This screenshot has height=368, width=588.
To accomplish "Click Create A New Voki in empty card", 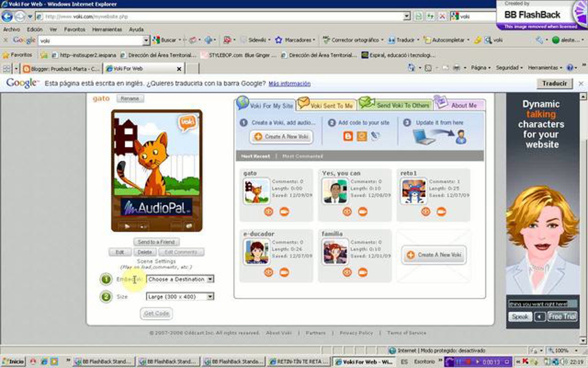I will [x=434, y=255].
